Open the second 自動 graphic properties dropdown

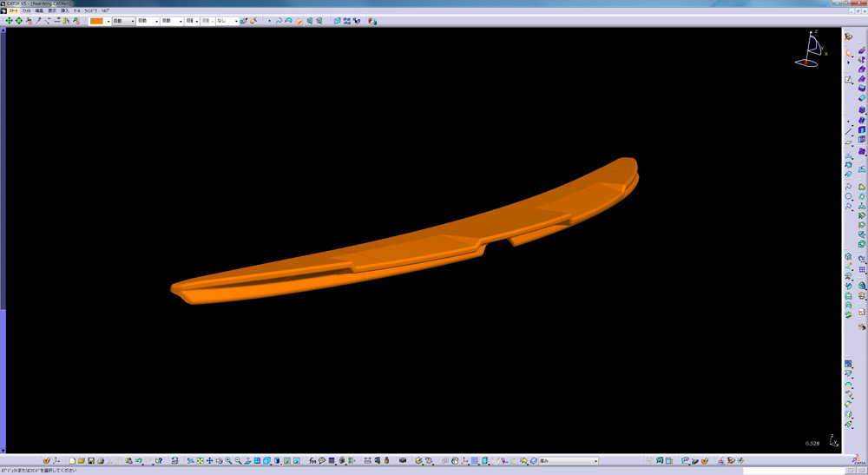tap(148, 21)
